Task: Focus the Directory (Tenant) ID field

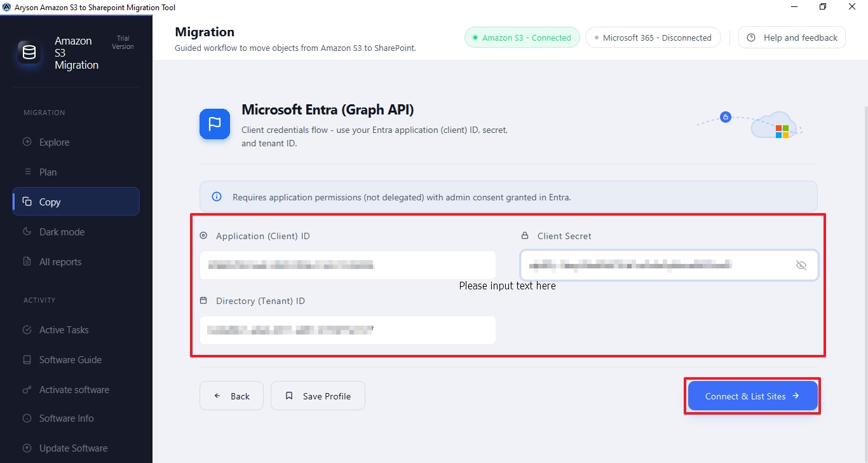Action: point(348,330)
